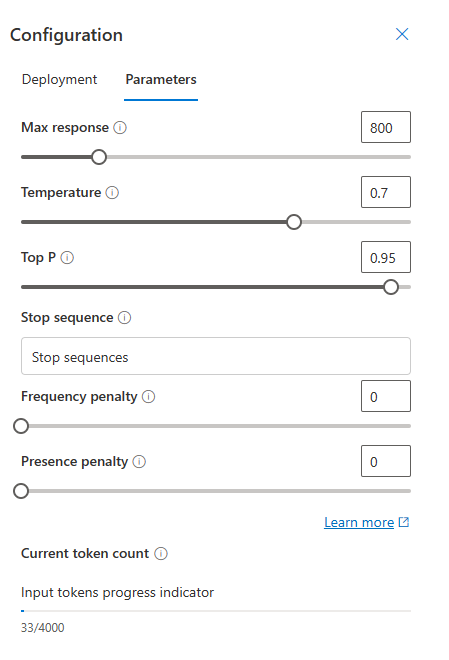Click the Temperature slider handle
Screen dimensions: 449x660
coord(294,222)
